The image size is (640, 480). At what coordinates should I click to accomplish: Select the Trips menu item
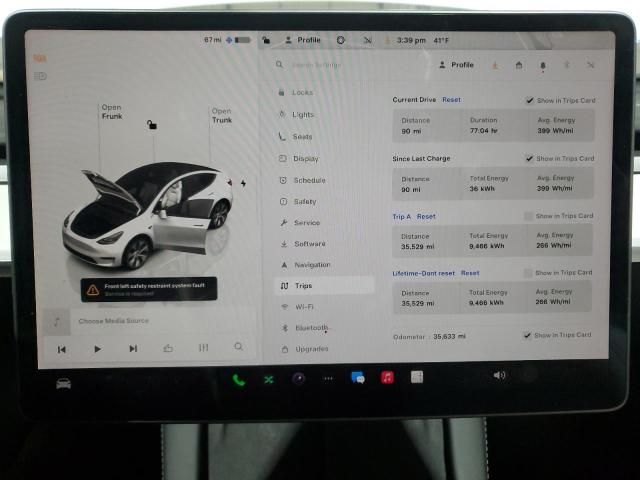[x=324, y=286]
